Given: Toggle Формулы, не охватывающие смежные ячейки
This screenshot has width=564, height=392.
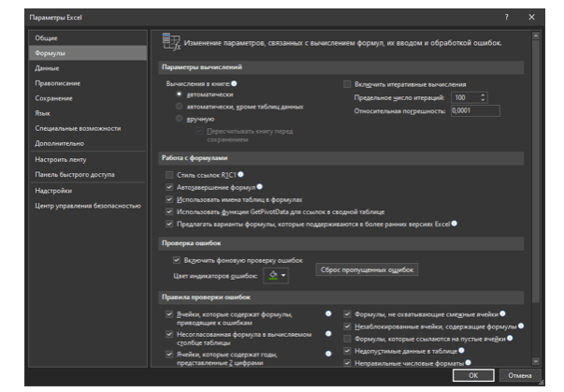Looking at the screenshot, I should click(x=347, y=314).
